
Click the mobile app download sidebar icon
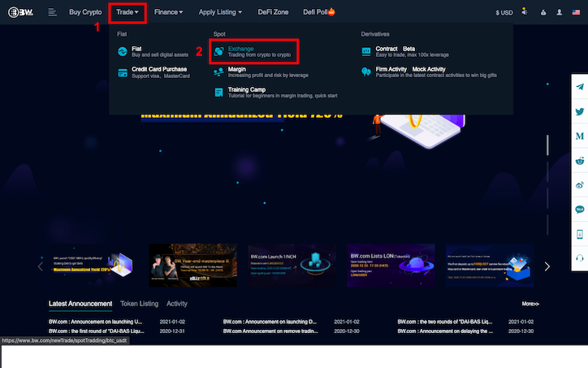click(580, 234)
